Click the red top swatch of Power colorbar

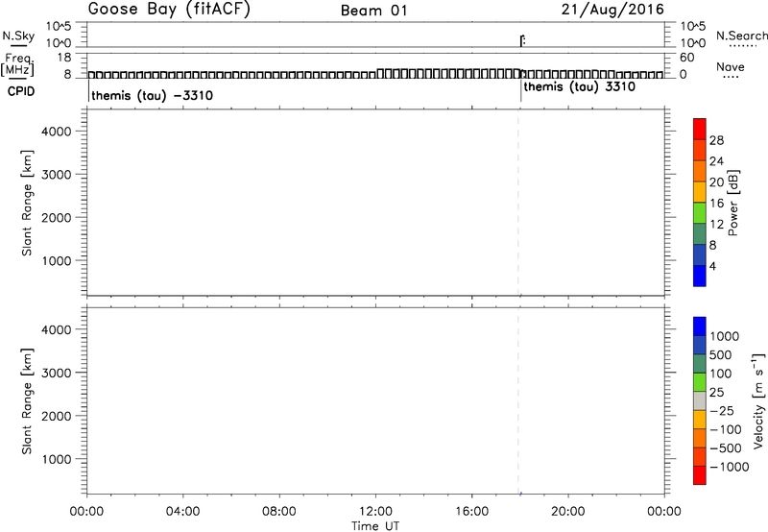click(700, 129)
